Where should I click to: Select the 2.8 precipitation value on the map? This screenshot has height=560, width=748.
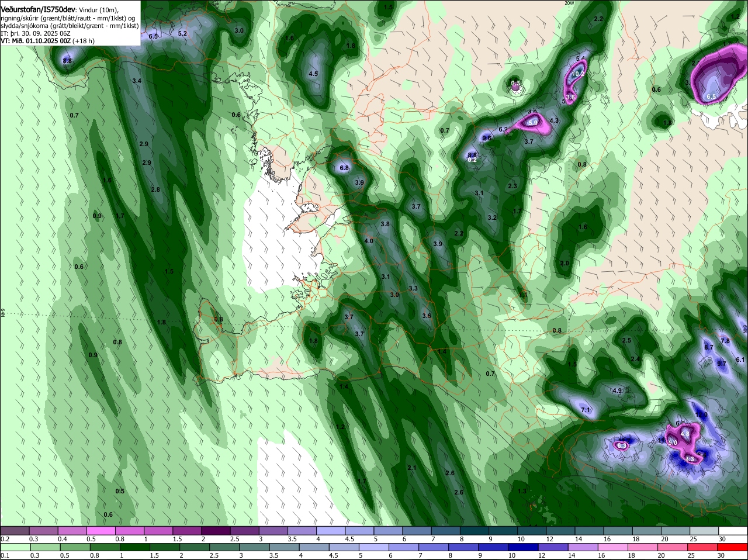(155, 190)
